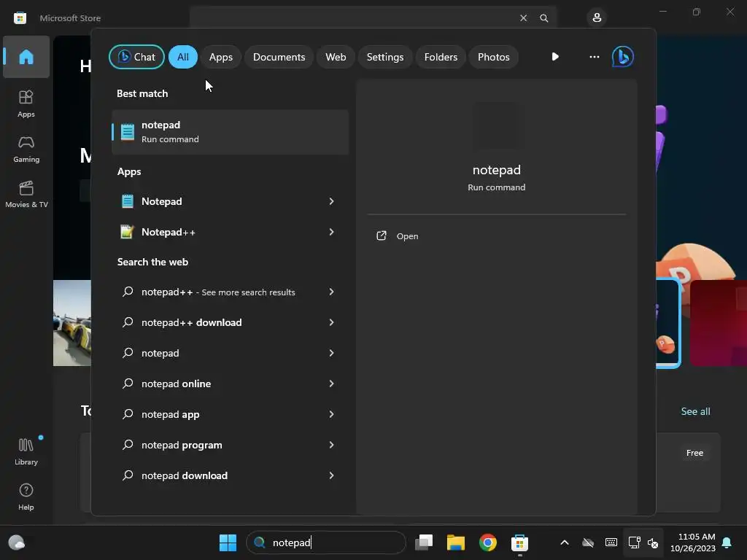
Task: Click the OneDrive cloud tray icon
Action: click(588, 542)
